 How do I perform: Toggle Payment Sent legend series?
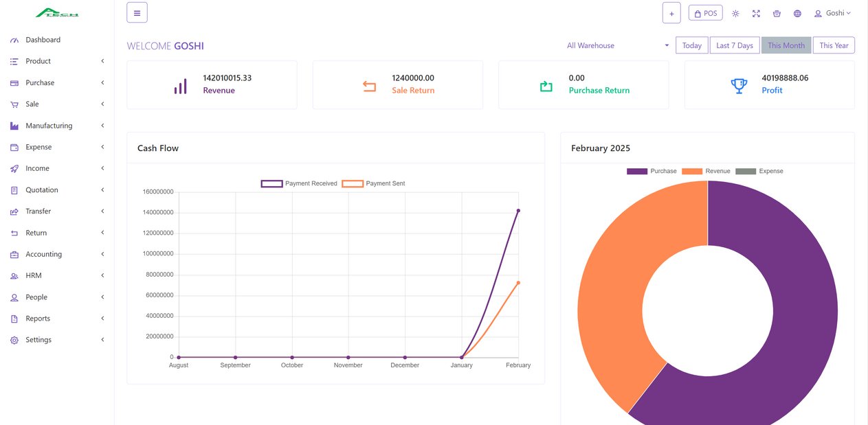click(373, 183)
